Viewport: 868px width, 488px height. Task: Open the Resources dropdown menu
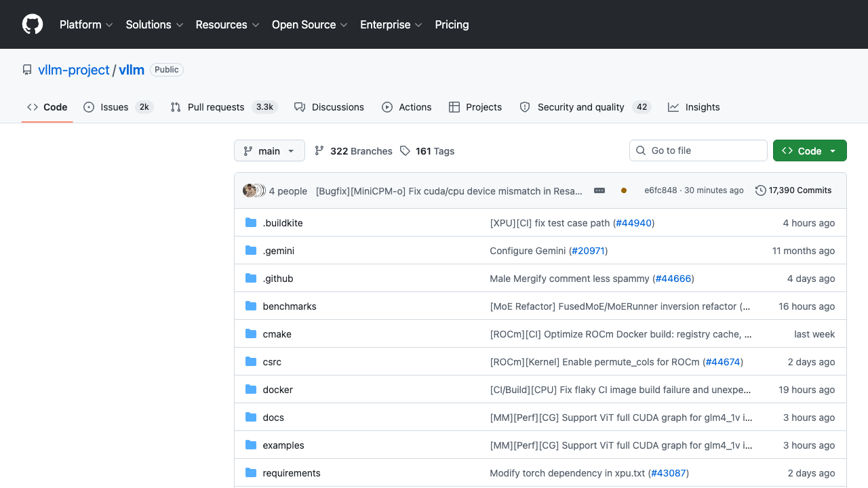point(227,24)
